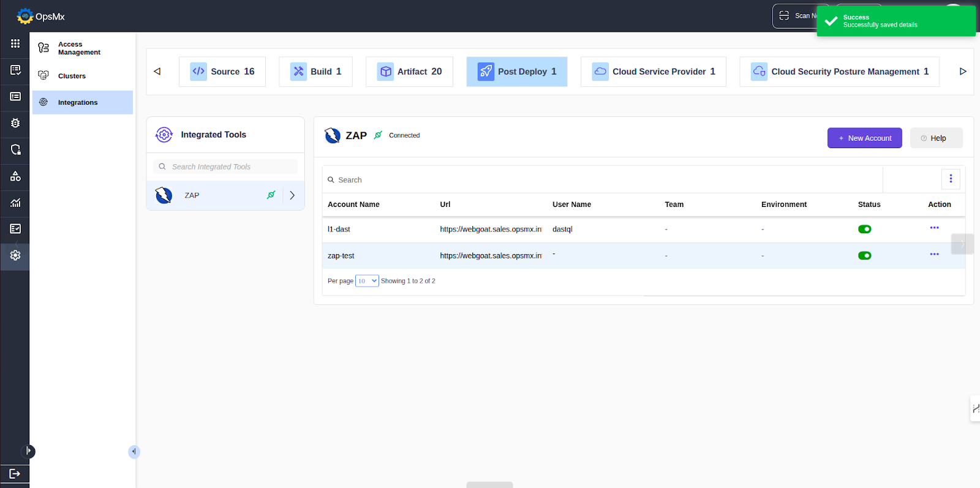Open the three-dot actions for zap-test

click(934, 254)
